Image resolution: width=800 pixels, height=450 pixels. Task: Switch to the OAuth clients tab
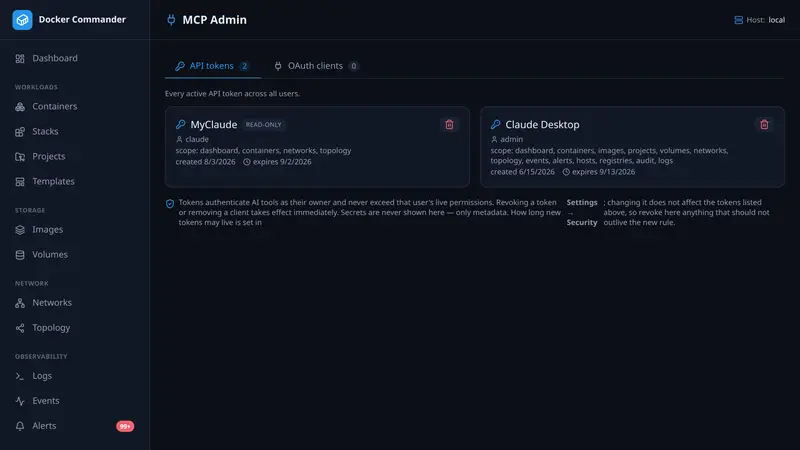[316, 66]
